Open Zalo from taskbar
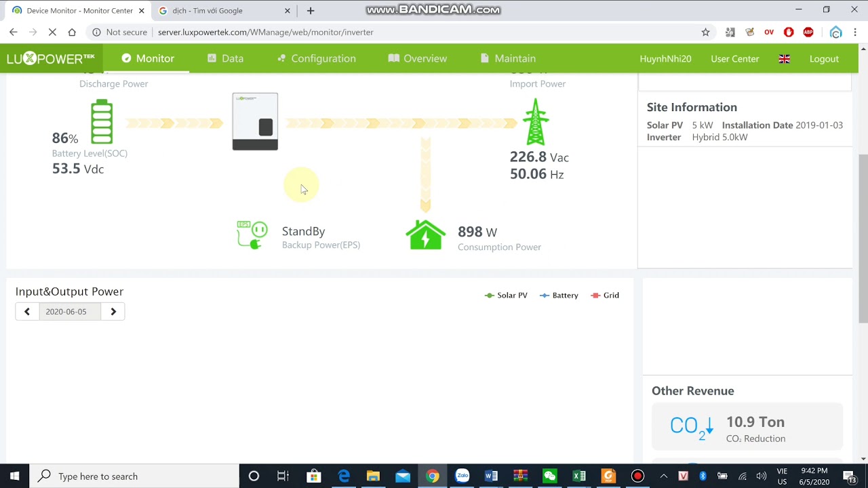Image resolution: width=868 pixels, height=488 pixels. click(x=462, y=476)
